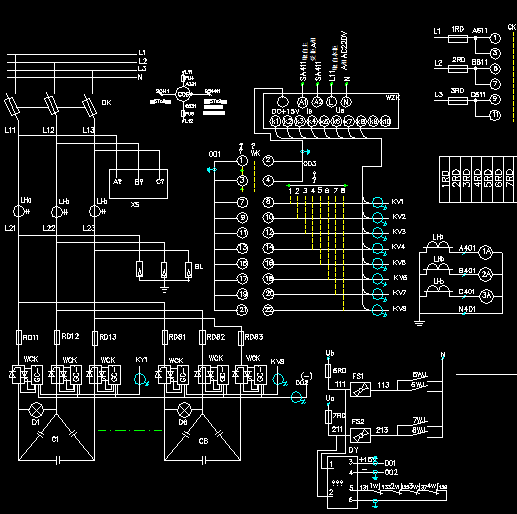
Task: Click the cyan KV3 relay coil symbol
Action: pyautogui.click(x=379, y=234)
